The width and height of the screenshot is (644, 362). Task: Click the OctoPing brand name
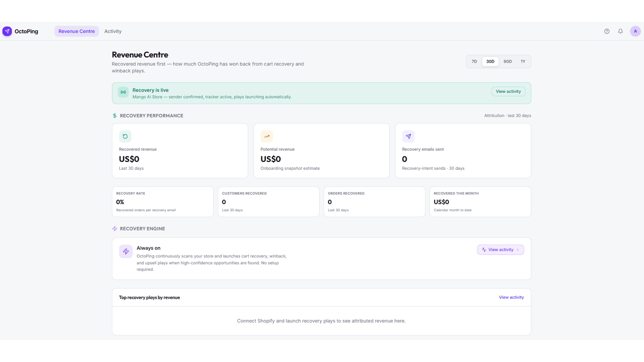tap(27, 31)
